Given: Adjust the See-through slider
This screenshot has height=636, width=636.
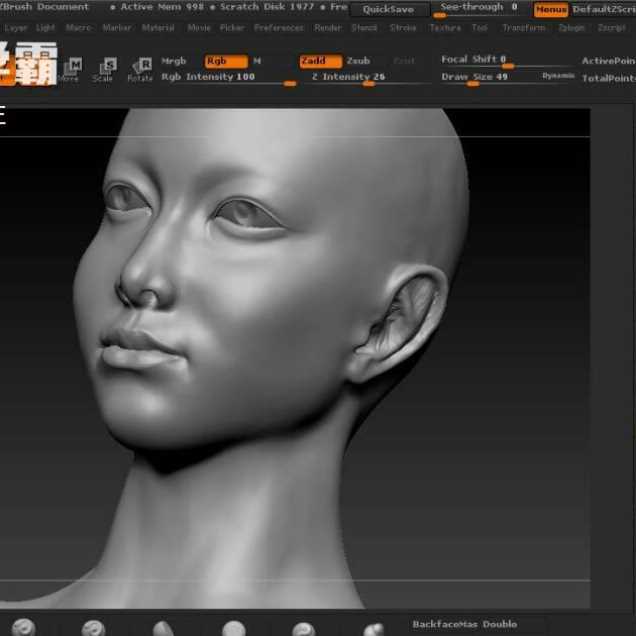Looking at the screenshot, I should (x=478, y=10).
